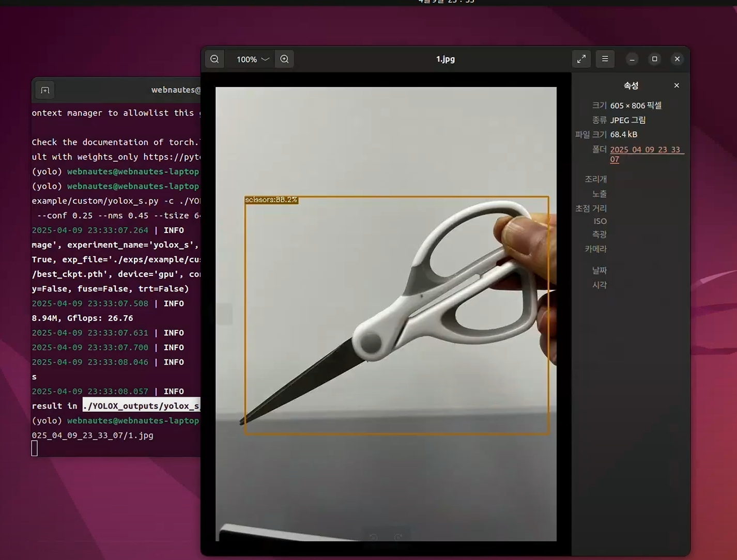Viewport: 737px width, 560px height.
Task: Open the 2025_04_09_23_33_07 folder link
Action: (x=647, y=154)
